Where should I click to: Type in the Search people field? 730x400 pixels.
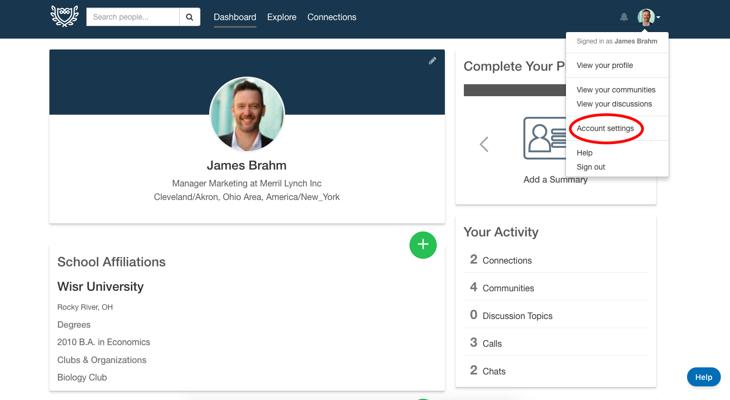click(133, 17)
